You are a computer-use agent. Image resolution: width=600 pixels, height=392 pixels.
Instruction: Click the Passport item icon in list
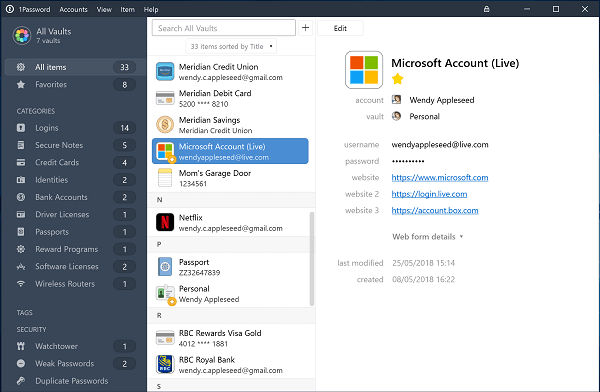(x=165, y=267)
